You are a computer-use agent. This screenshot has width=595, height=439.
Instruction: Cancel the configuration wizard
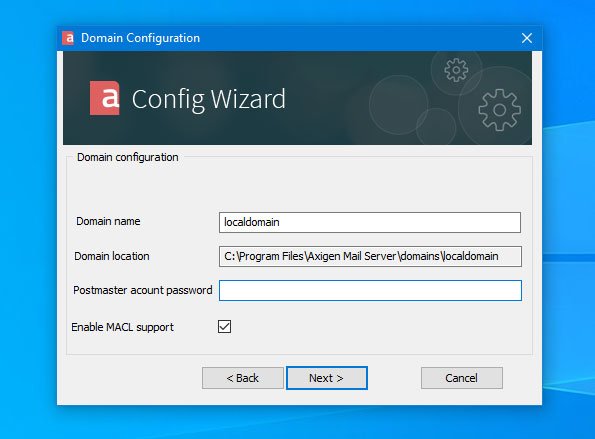coord(462,378)
